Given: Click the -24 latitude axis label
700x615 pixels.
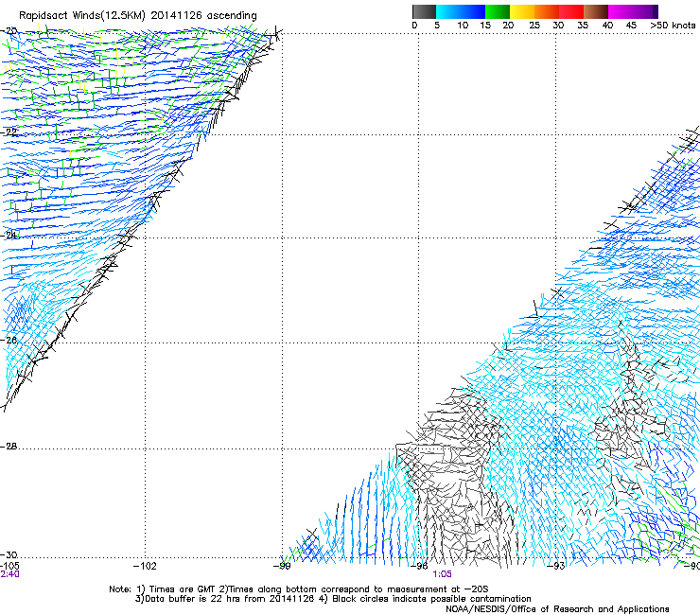Looking at the screenshot, I should point(9,235).
